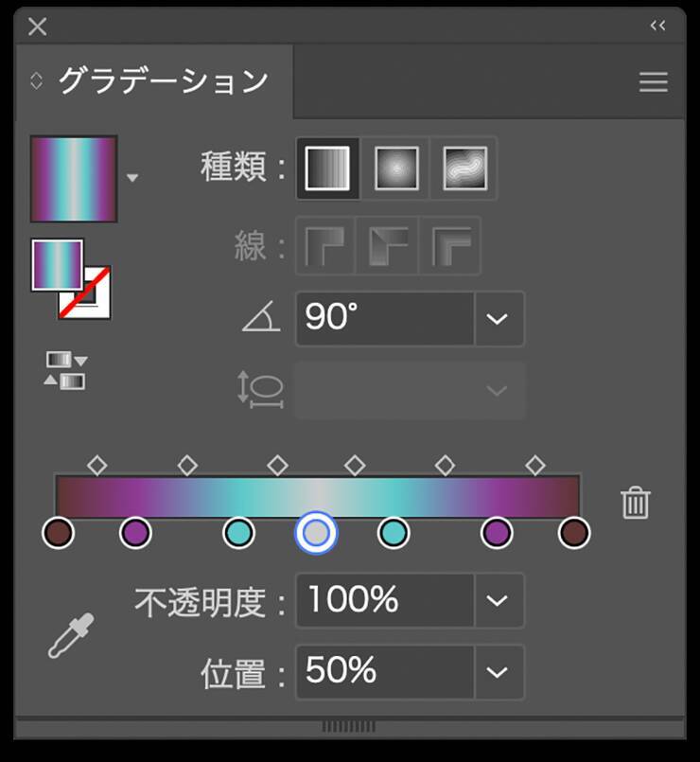The width and height of the screenshot is (700, 762).
Task: Select the leftmost dark brown color stop
Action: coord(59,533)
